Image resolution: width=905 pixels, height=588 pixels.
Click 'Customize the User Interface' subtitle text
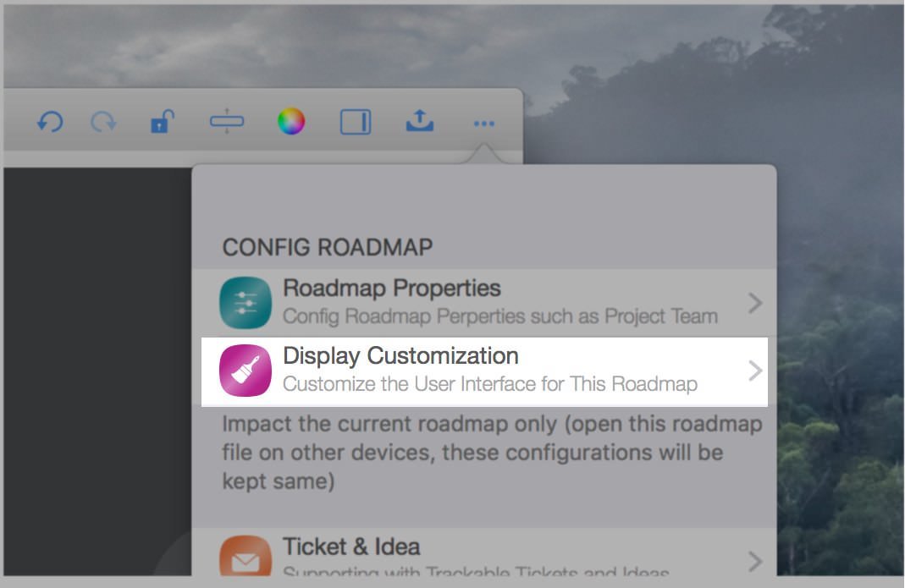pyautogui.click(x=489, y=384)
